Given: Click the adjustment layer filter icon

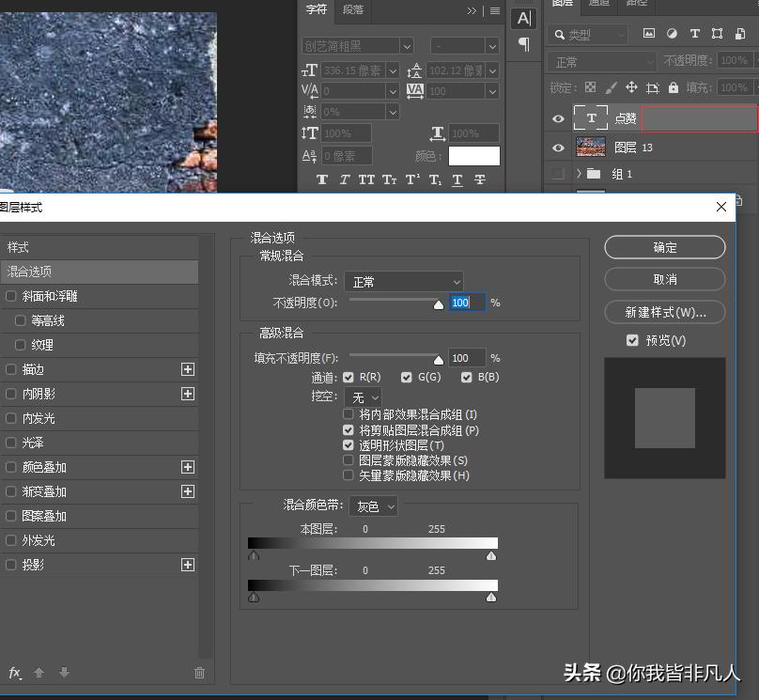Looking at the screenshot, I should [674, 33].
